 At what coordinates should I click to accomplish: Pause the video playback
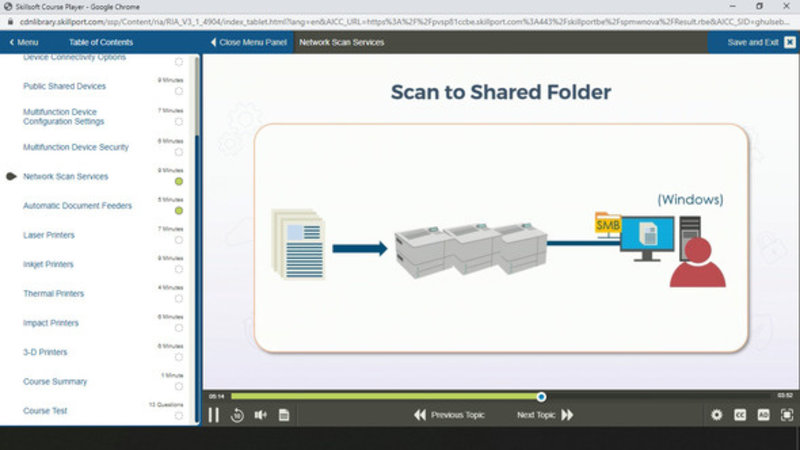214,415
